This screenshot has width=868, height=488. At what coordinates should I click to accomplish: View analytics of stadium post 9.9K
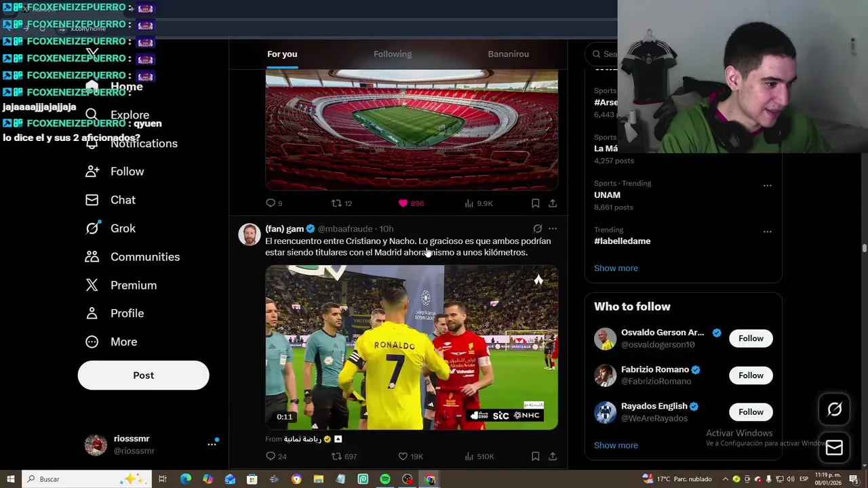(x=479, y=203)
